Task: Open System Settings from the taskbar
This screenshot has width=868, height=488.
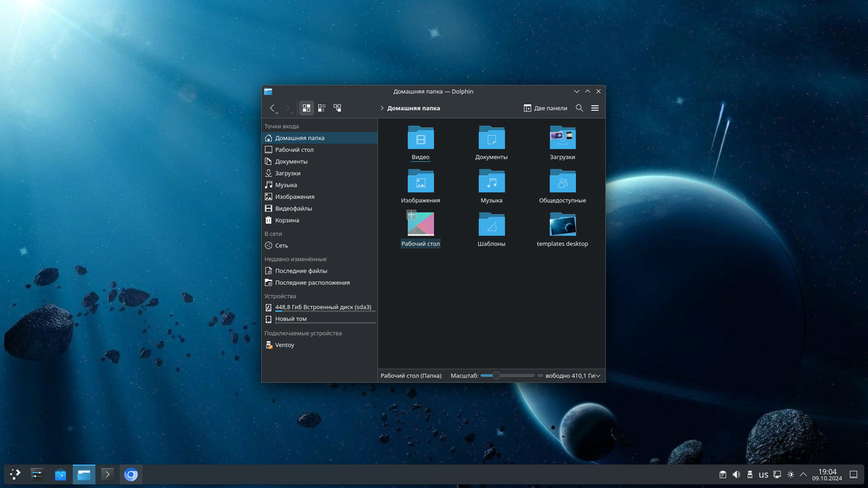Action: (37, 474)
